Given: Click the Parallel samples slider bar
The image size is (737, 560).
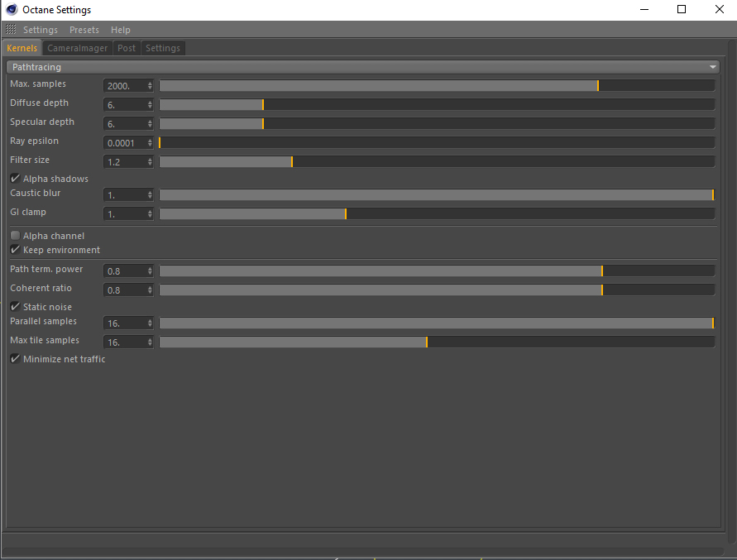Looking at the screenshot, I should (437, 323).
